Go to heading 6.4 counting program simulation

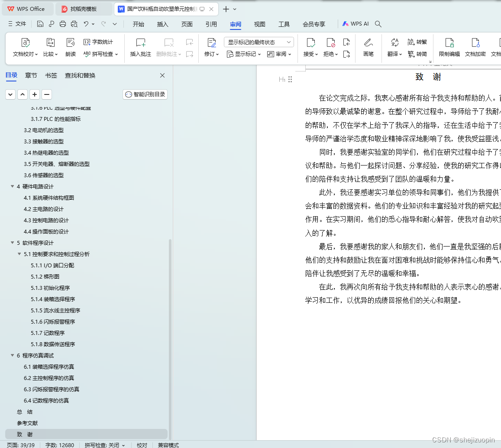point(46,400)
